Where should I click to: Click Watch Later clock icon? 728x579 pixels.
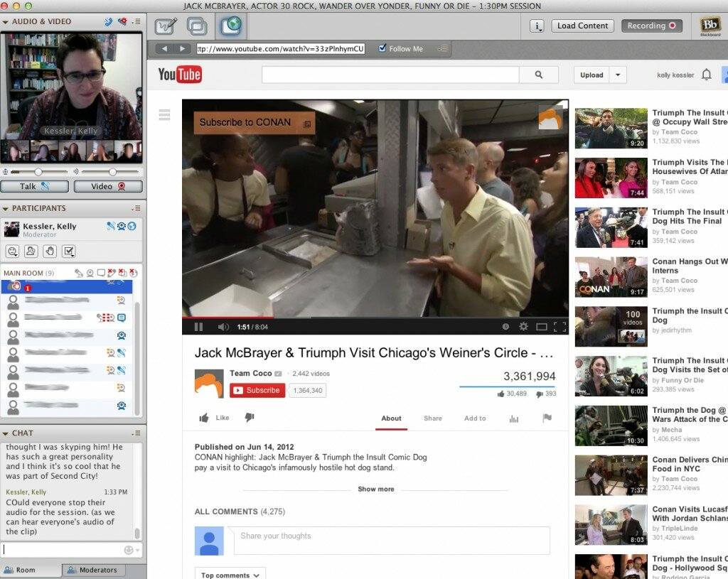[505, 327]
